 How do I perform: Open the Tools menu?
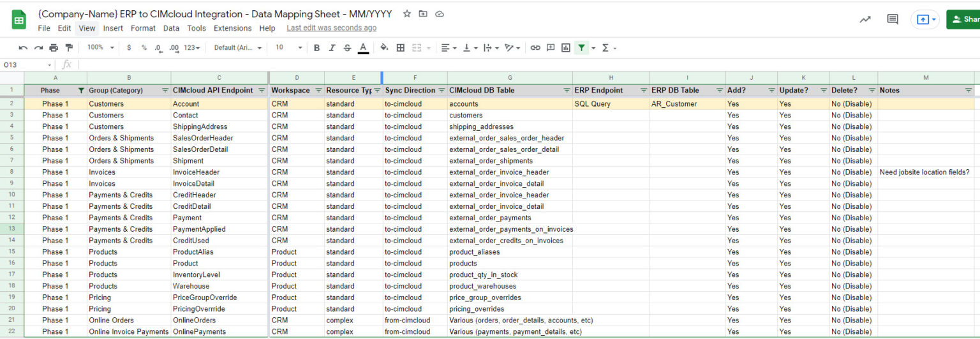[197, 28]
